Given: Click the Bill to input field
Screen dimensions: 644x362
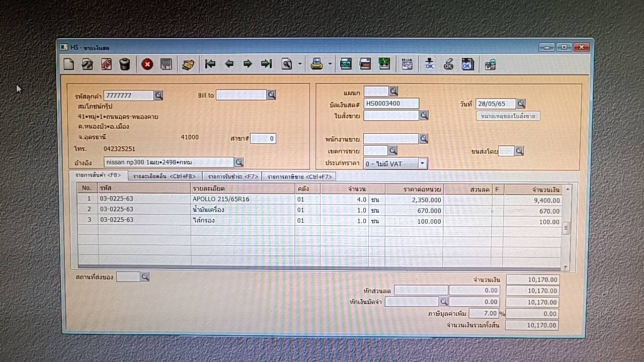Looking at the screenshot, I should [x=241, y=95].
